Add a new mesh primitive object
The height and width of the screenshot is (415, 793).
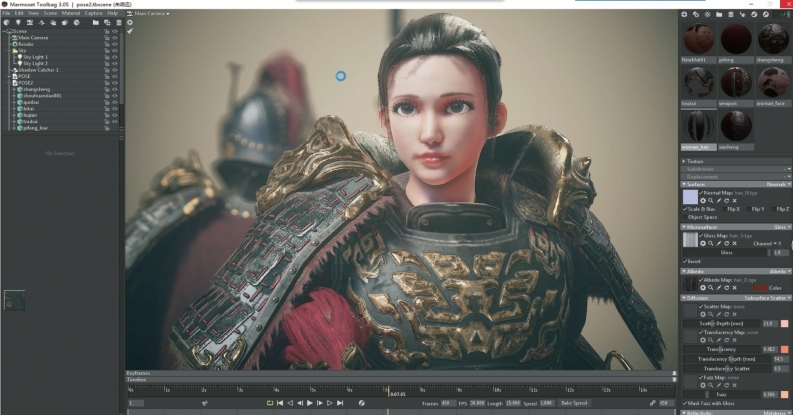point(7,22)
